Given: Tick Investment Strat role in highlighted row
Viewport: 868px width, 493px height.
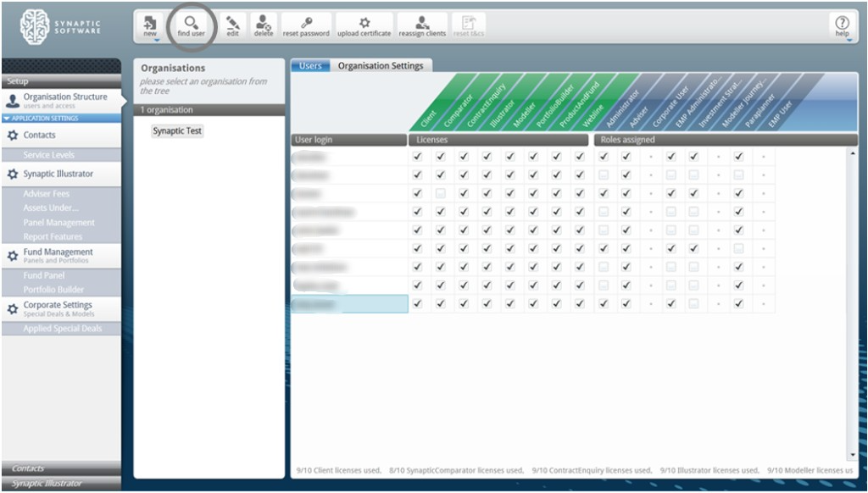Looking at the screenshot, I should (x=693, y=303).
